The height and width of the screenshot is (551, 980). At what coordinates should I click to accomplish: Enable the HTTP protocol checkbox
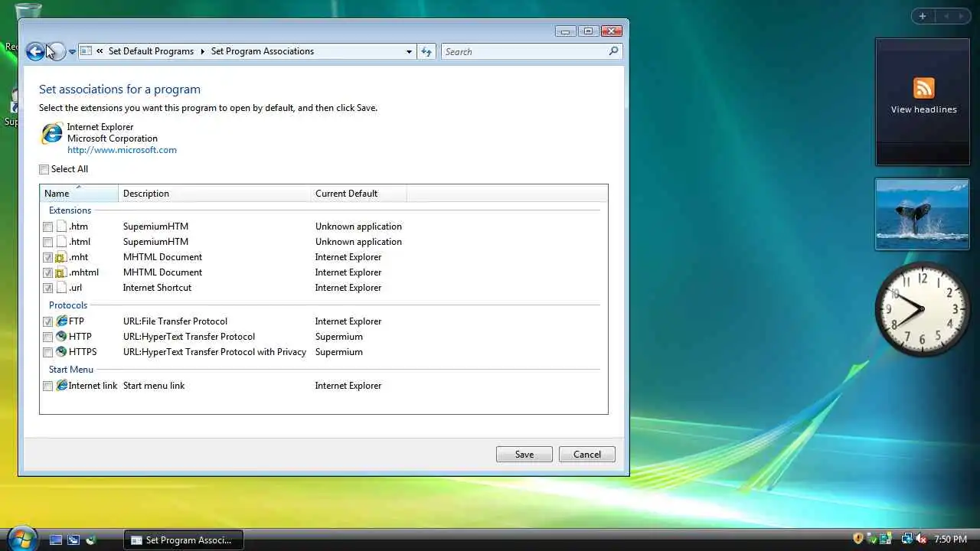click(x=48, y=337)
